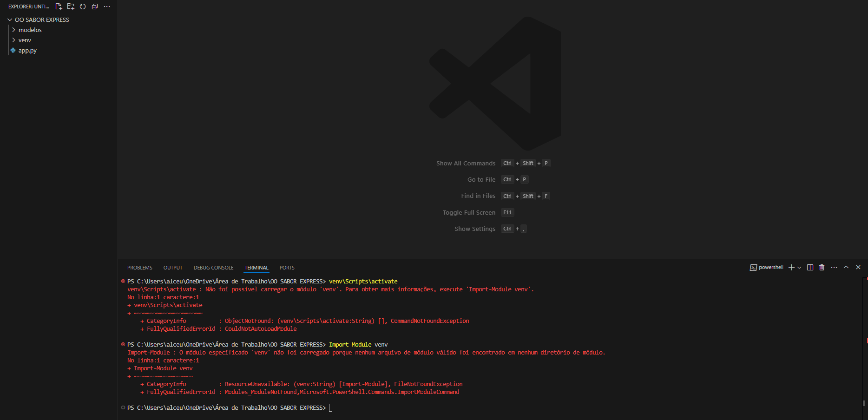Click the 'Import-Module venv' command text
Viewport: 868px width, 420px height.
[x=358, y=344]
